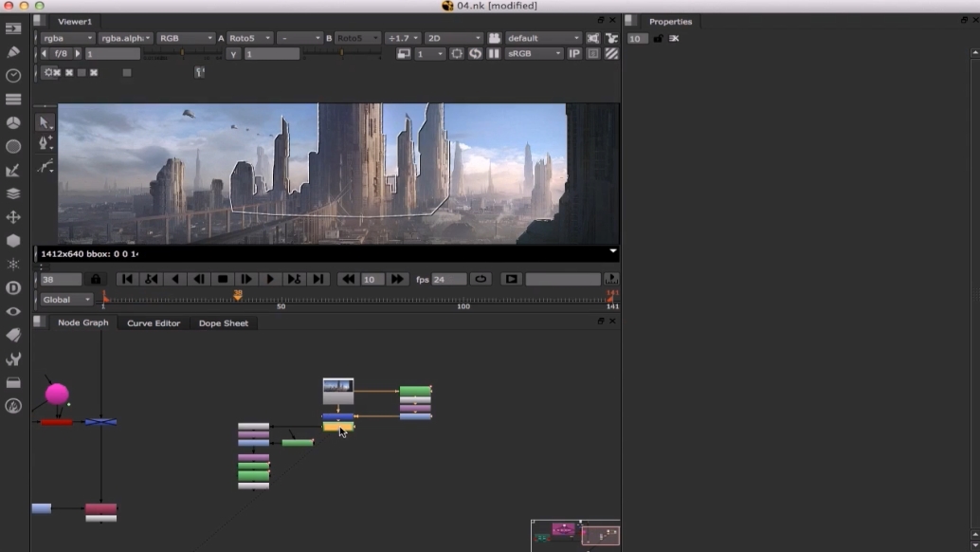Image resolution: width=980 pixels, height=552 pixels.
Task: Toggle the zebra-stripe clipping warning
Action: click(x=612, y=54)
